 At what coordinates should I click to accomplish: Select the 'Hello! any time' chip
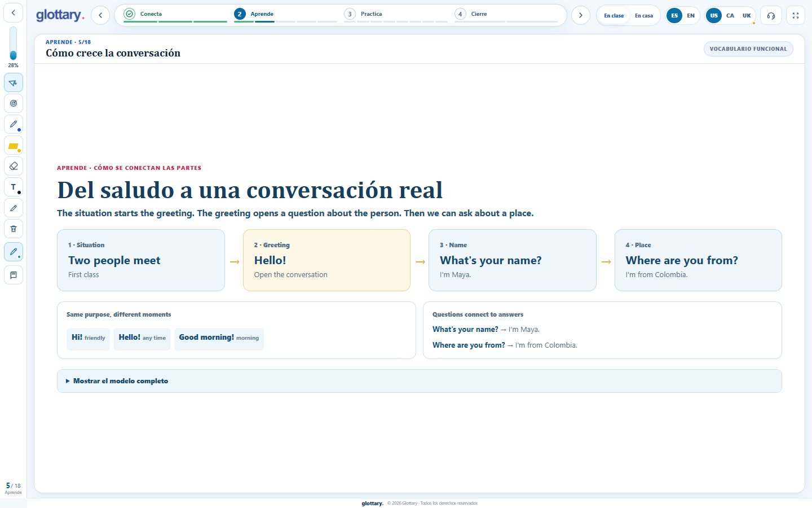pos(142,339)
